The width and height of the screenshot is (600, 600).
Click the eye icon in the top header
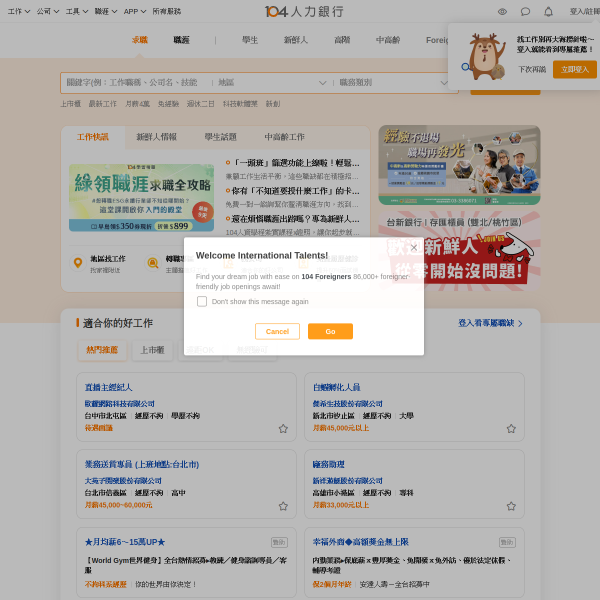click(502, 11)
